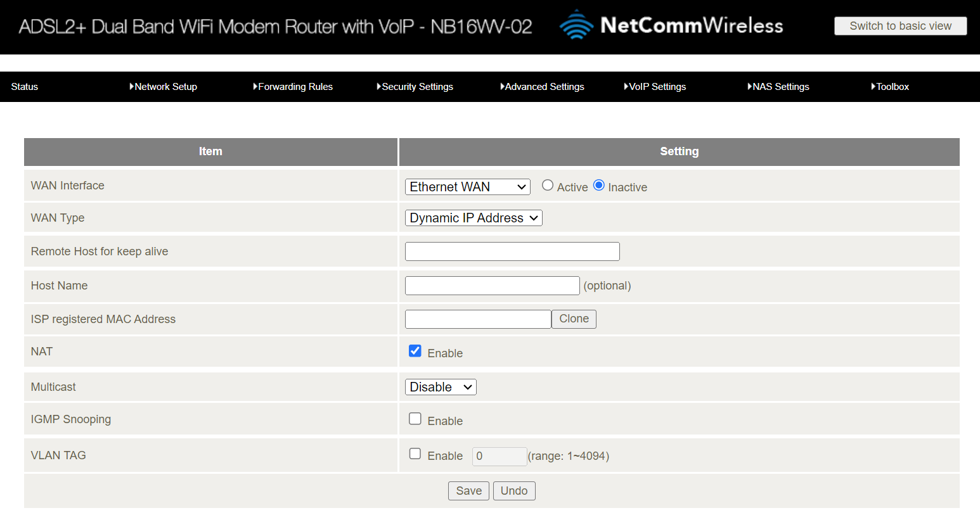Enable the VLAN TAG checkbox

[x=415, y=454]
